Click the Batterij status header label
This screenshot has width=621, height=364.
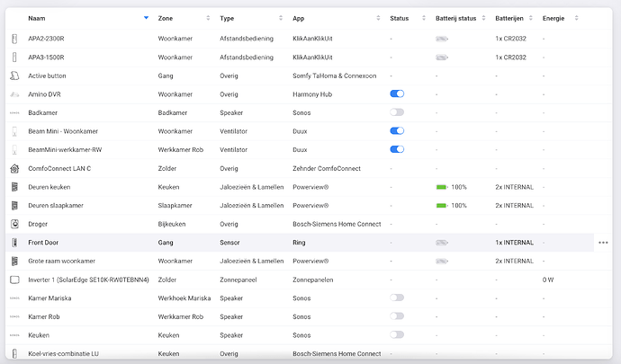[x=455, y=18]
